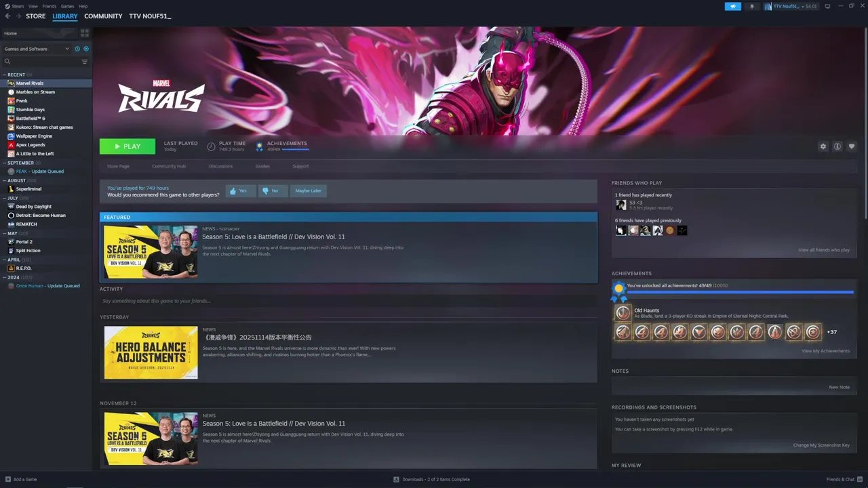
Task: Click Downloads icon in bottom bar
Action: coord(396,479)
